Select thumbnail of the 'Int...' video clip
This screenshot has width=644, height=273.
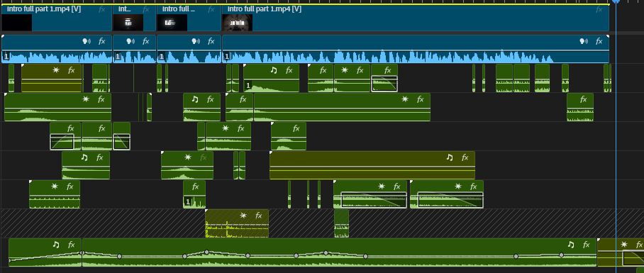point(128,23)
